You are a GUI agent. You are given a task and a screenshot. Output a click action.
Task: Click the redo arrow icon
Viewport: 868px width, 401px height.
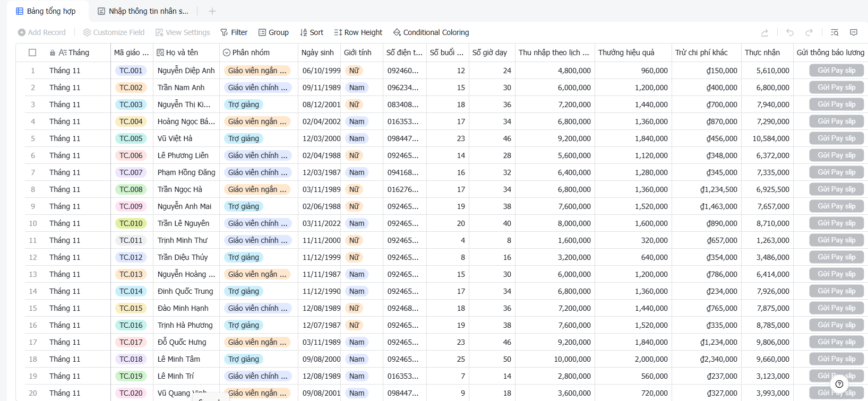tap(809, 32)
